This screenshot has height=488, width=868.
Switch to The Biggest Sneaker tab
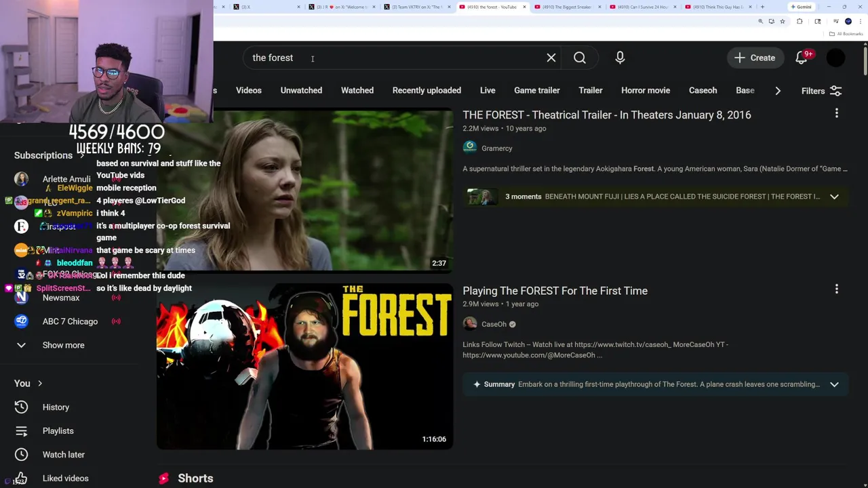tap(566, 7)
